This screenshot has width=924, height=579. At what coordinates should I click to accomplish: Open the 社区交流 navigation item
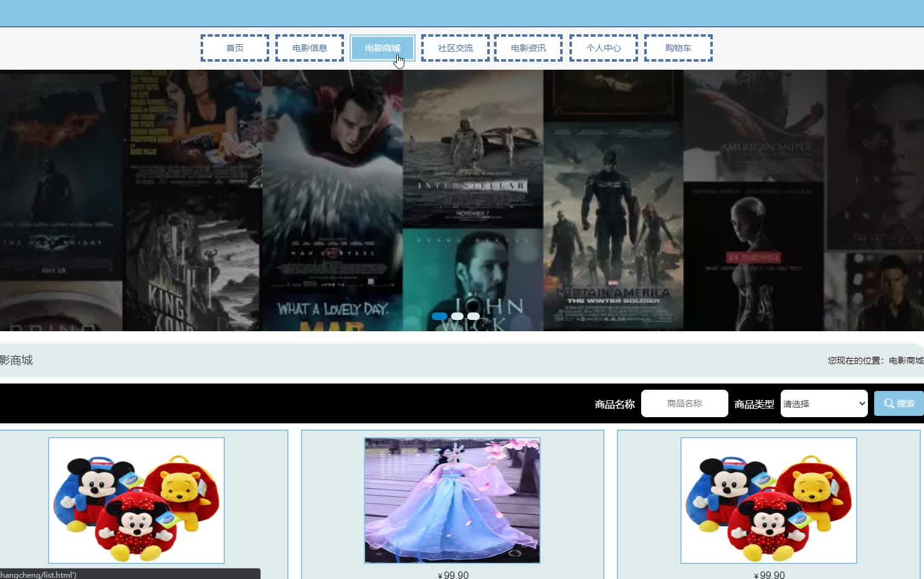[x=455, y=48]
